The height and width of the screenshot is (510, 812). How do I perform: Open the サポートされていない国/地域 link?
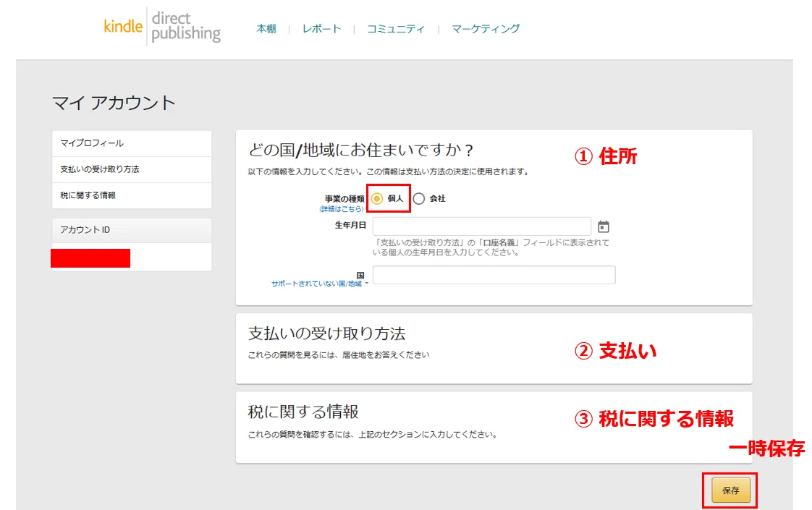pyautogui.click(x=317, y=284)
